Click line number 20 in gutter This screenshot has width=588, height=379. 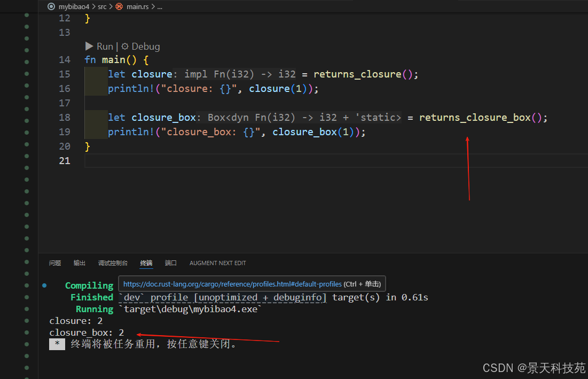coord(65,146)
